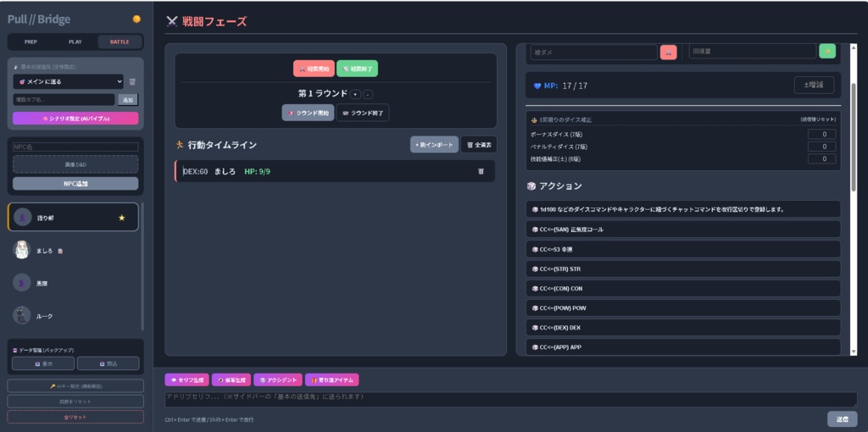The image size is (868, 432).
Task: Click the CC<={SAN} 正気度ロール action
Action: 683,229
